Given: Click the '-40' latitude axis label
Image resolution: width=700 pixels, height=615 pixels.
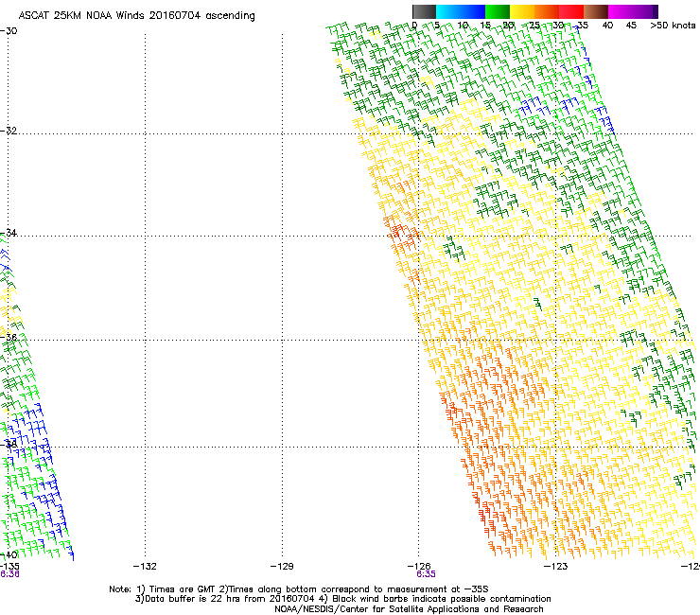Looking at the screenshot, I should (9, 554).
